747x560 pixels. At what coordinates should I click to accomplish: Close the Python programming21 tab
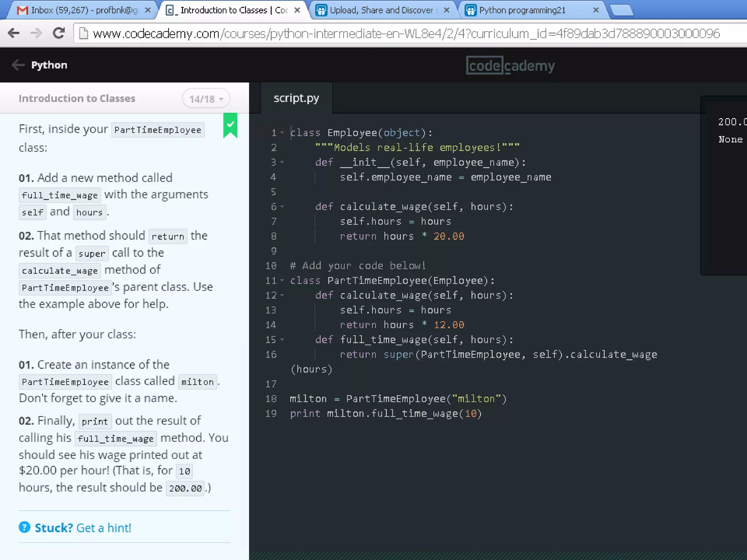(x=596, y=10)
